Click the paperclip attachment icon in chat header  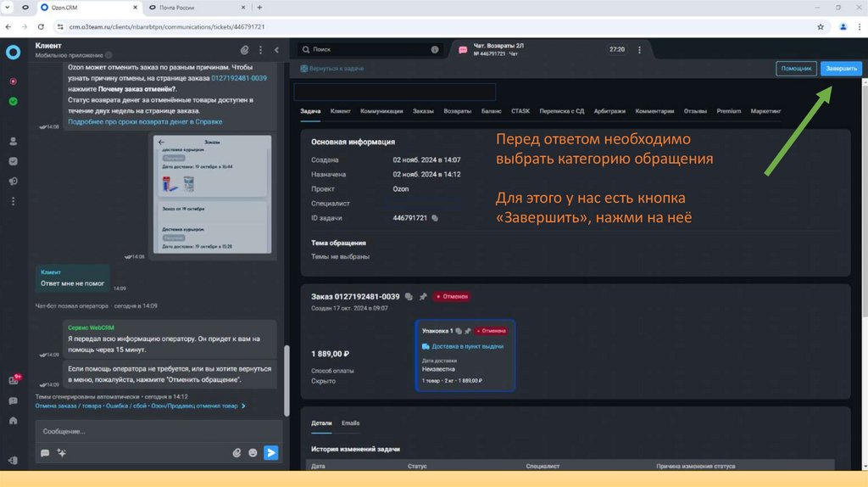[245, 50]
